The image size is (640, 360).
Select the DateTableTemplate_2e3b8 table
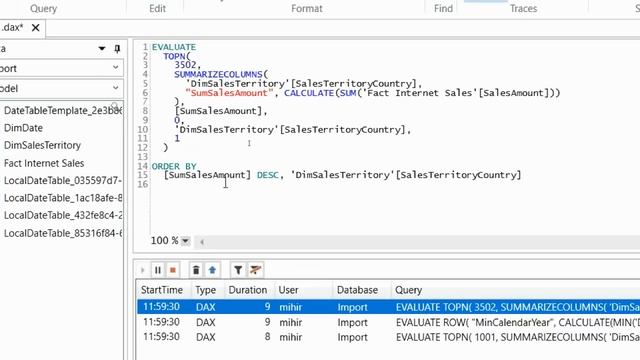pyautogui.click(x=63, y=111)
